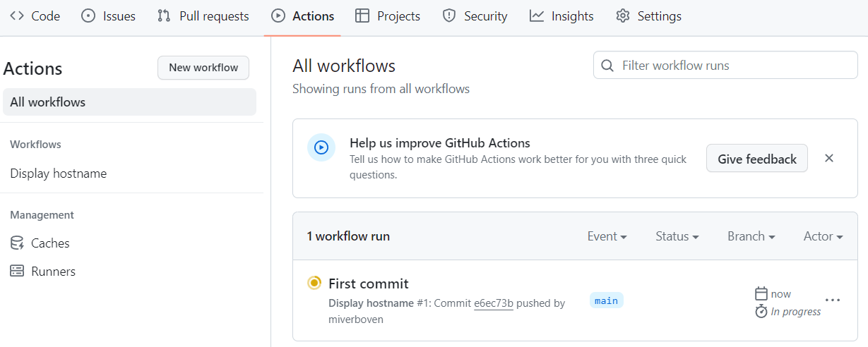
Task: Click the 'Help us improve GitHub Actions' heading
Action: point(440,143)
